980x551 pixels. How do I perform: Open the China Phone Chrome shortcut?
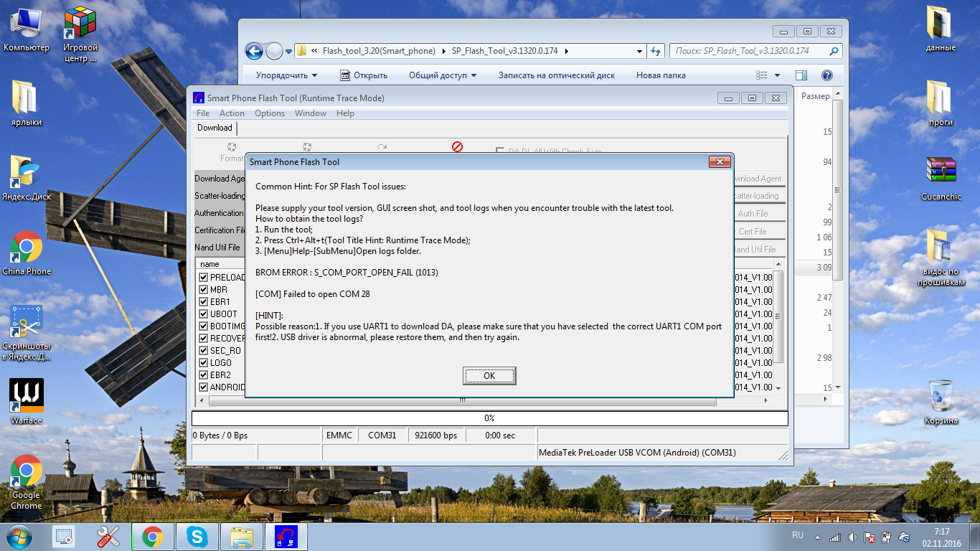[27, 248]
